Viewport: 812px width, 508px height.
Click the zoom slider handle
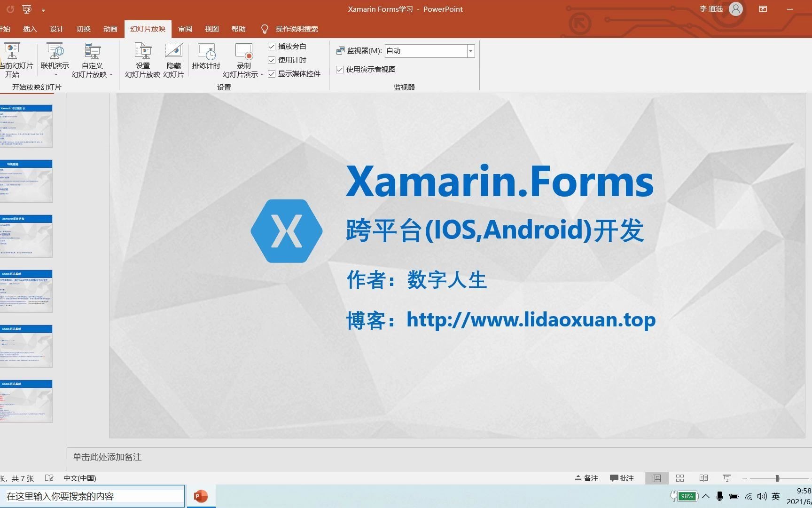pos(777,478)
